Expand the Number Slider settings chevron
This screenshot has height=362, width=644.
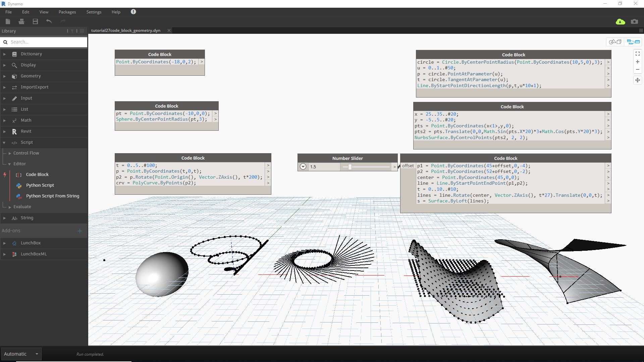click(x=303, y=167)
